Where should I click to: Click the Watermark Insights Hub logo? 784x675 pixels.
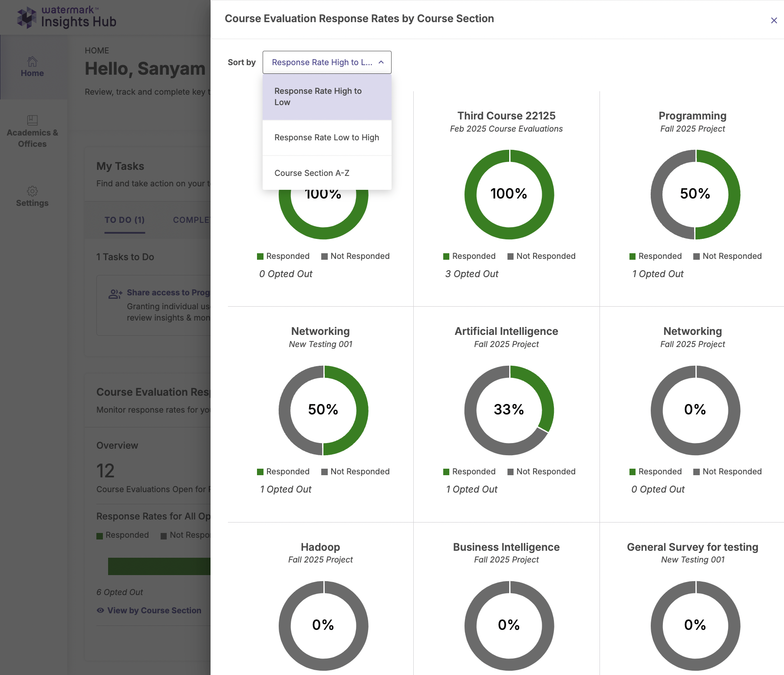[x=67, y=17]
